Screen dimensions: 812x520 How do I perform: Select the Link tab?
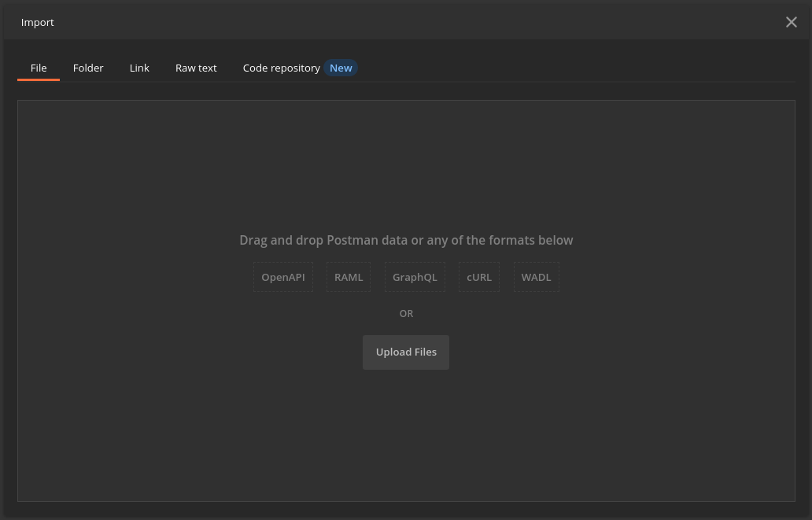tap(139, 68)
